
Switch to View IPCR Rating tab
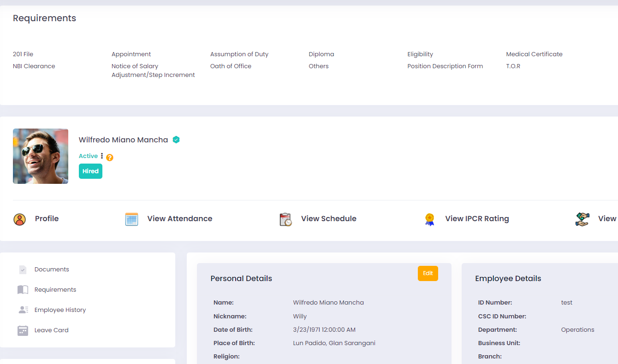[x=477, y=219]
